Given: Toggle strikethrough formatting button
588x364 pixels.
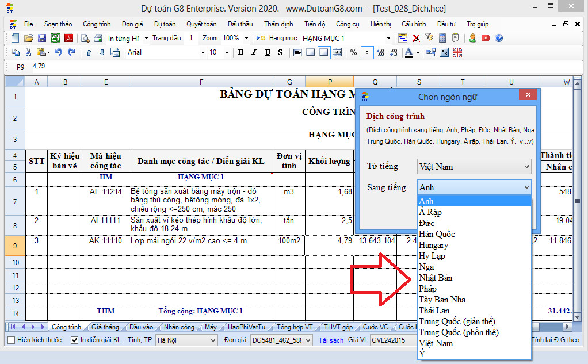Looking at the screenshot, I should 280,52.
